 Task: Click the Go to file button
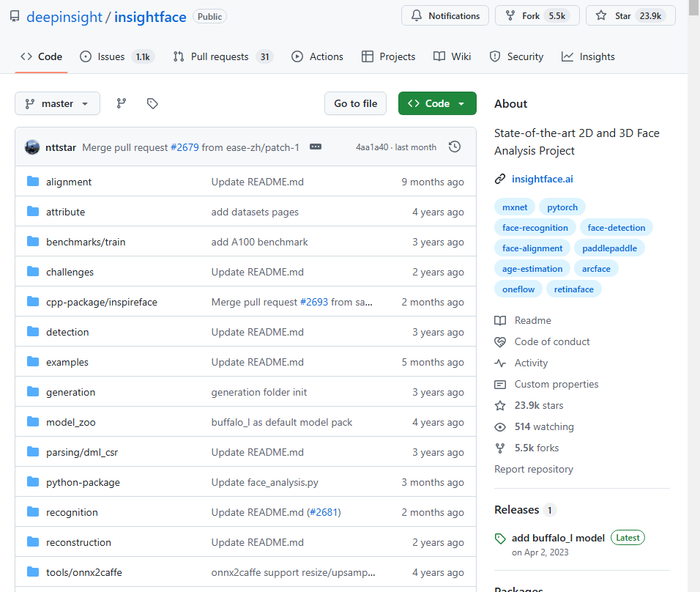click(x=355, y=103)
